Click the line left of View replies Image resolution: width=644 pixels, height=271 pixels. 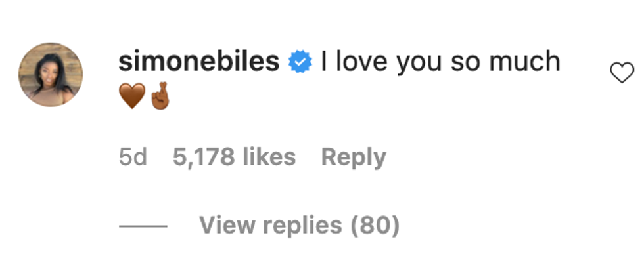click(x=143, y=226)
